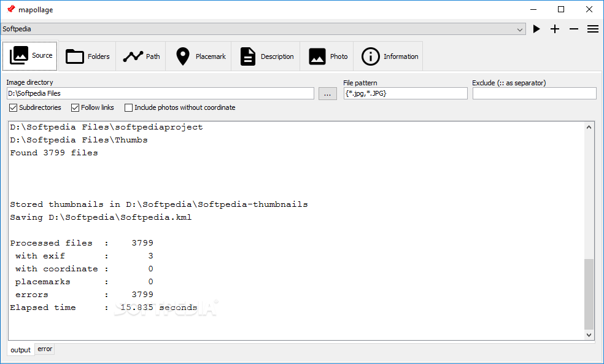Uncheck the Subdirectories checkbox
This screenshot has width=604, height=364.
tap(13, 108)
